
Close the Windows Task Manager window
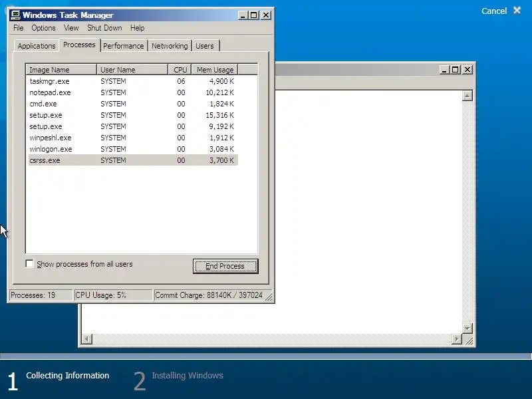266,15
